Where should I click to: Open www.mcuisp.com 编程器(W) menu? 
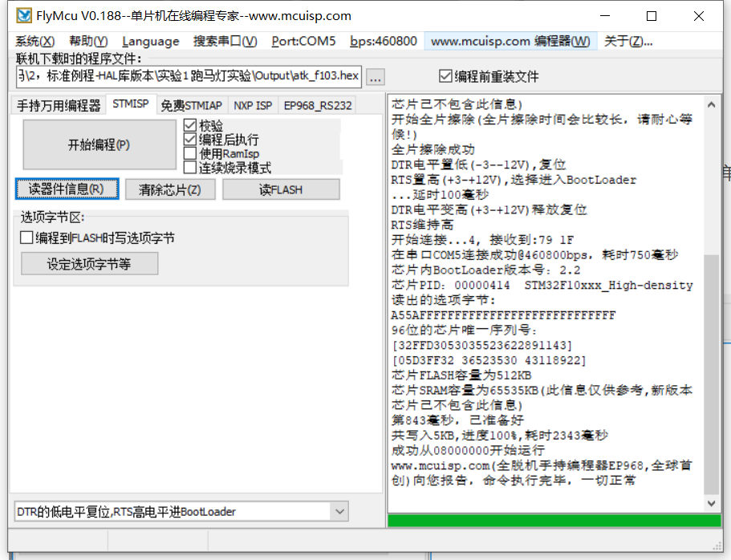click(510, 41)
